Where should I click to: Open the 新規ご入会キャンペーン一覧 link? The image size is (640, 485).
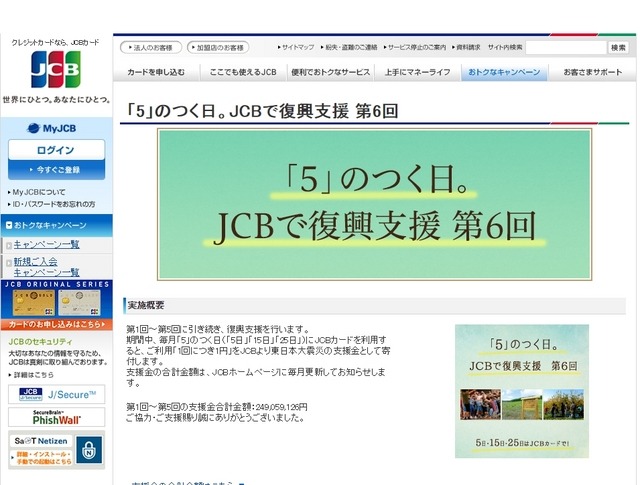47,267
